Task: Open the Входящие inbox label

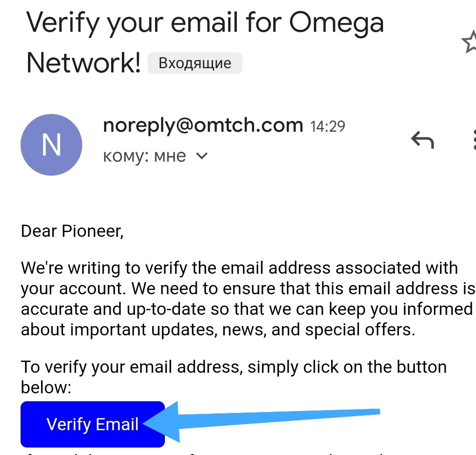Action: click(x=195, y=64)
